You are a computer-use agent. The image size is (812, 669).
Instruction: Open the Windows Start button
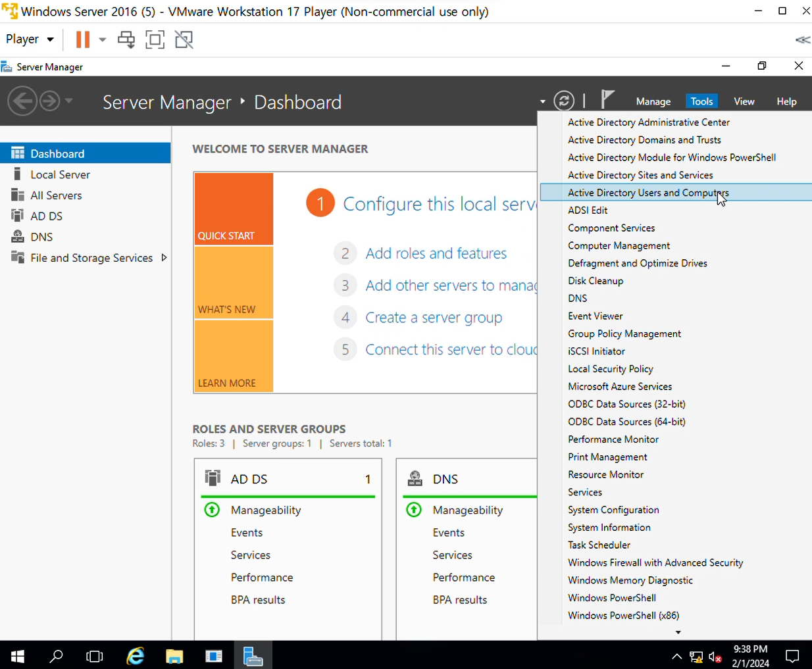pos(18,656)
